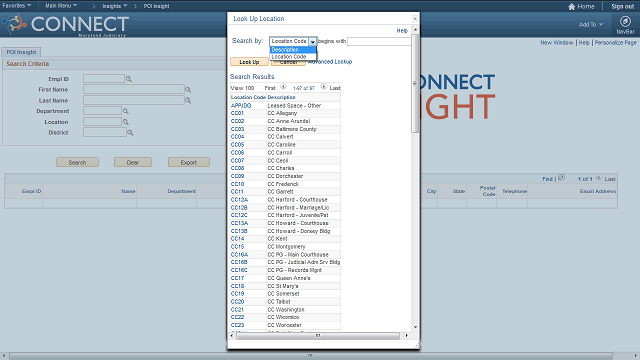Click the District input field
The height and width of the screenshot is (360, 640).
[105, 132]
